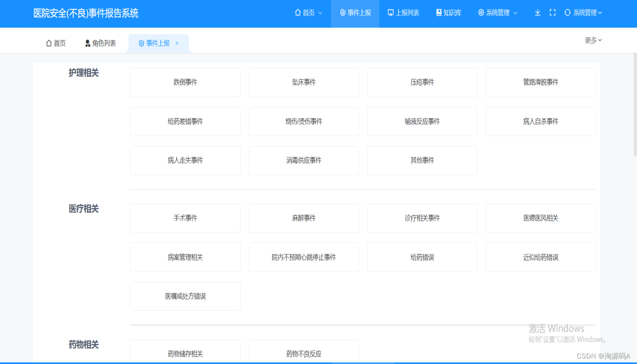The image size is (637, 364).
Task: Open 事件上报 in the top navigation
Action: pyautogui.click(x=355, y=14)
